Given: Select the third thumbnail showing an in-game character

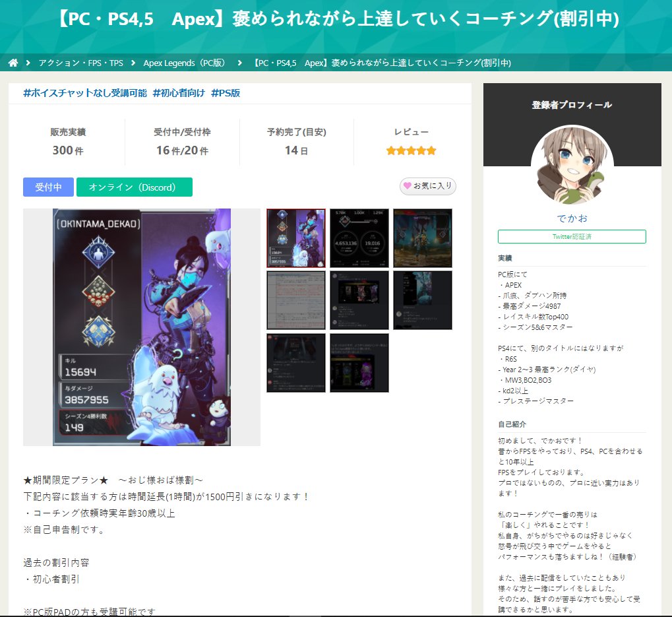Looking at the screenshot, I should [423, 238].
